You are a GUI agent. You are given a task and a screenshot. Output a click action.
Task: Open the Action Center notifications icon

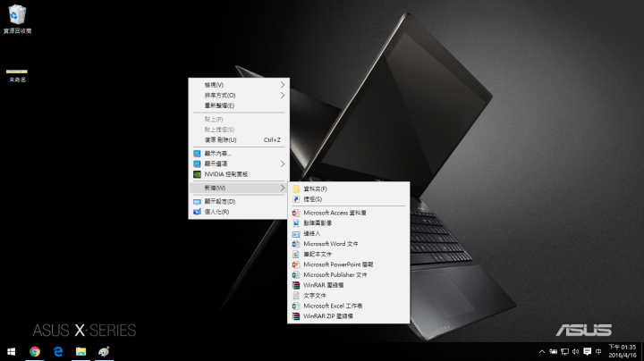coord(588,351)
